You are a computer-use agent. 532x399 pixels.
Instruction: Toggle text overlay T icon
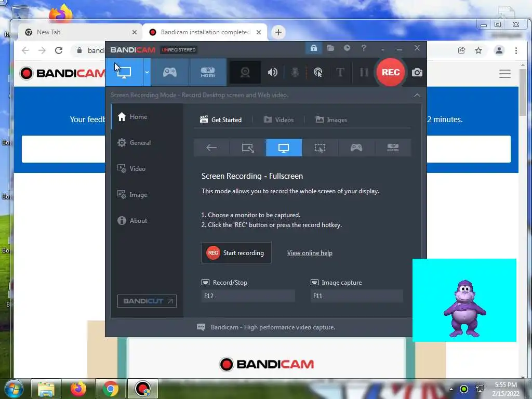(x=340, y=72)
